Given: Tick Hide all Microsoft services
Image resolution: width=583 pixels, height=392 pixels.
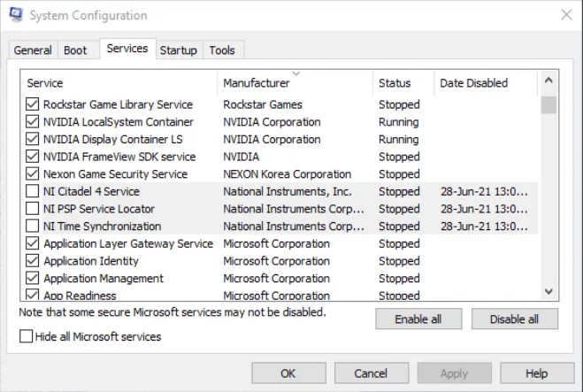Looking at the screenshot, I should tap(26, 336).
